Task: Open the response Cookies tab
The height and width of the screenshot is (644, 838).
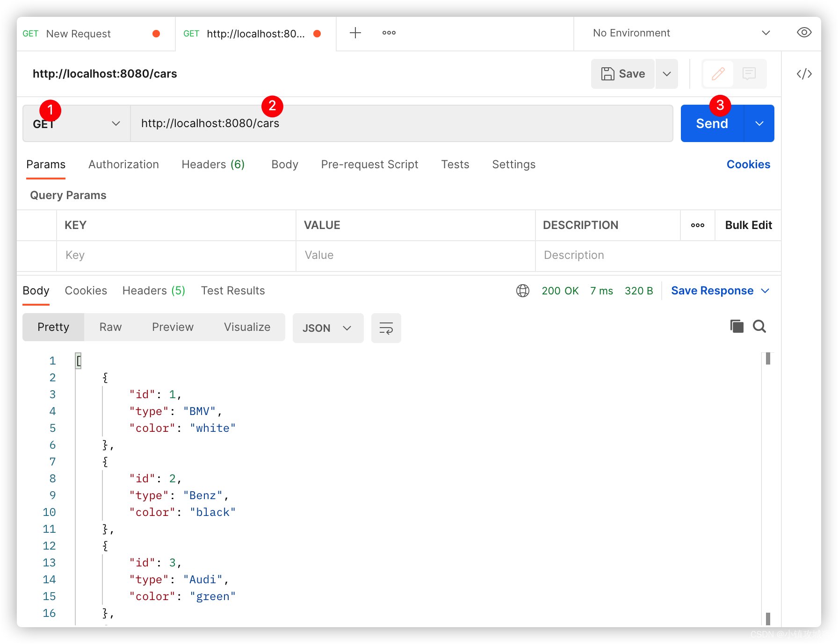Action: click(86, 291)
